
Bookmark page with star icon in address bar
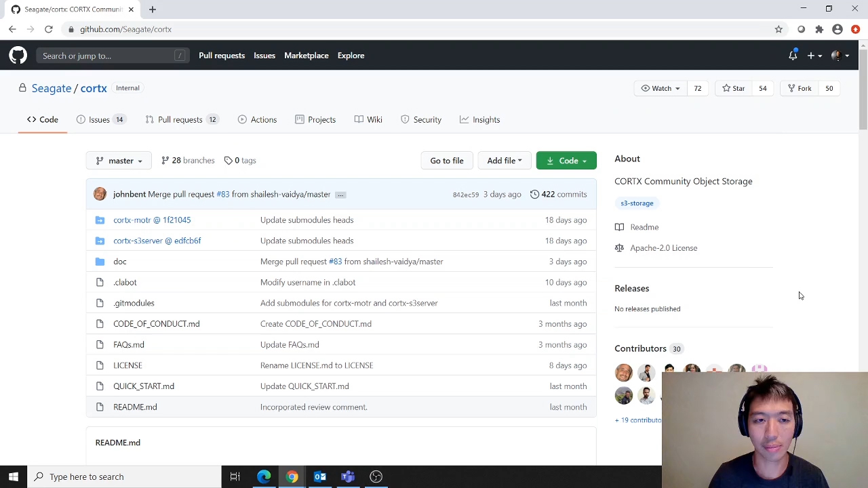click(x=778, y=29)
